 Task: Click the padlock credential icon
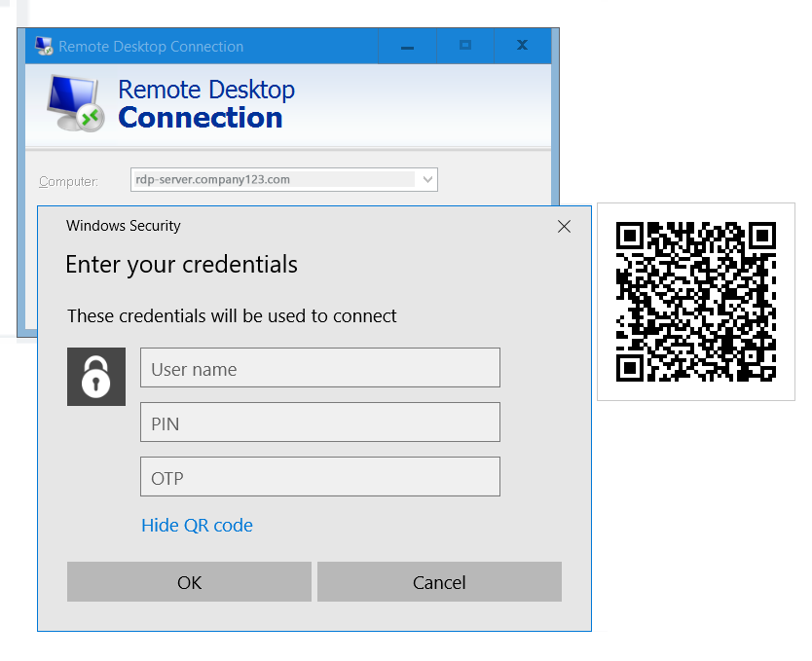click(x=96, y=377)
